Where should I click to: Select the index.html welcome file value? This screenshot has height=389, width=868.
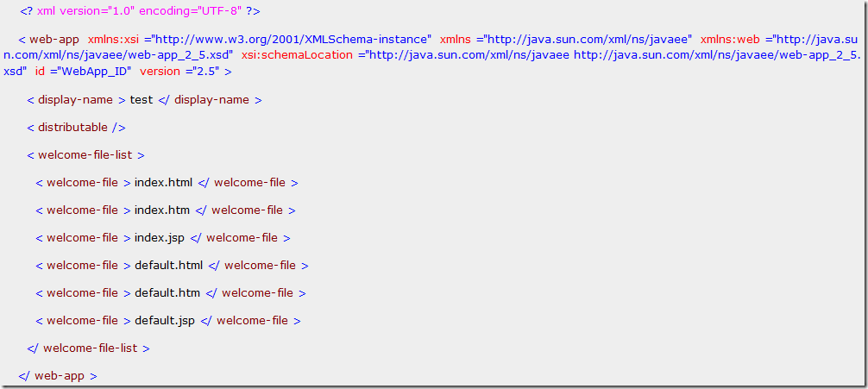(163, 183)
